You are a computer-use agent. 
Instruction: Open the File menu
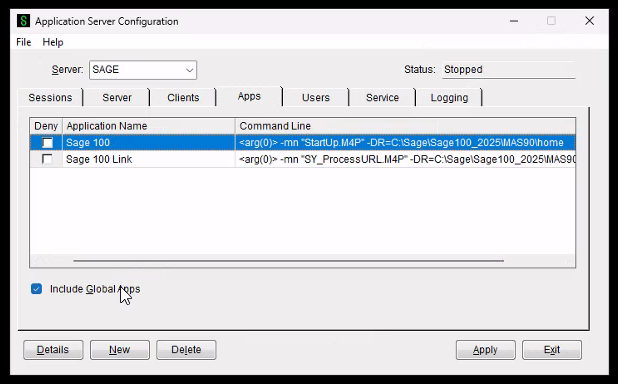point(24,42)
